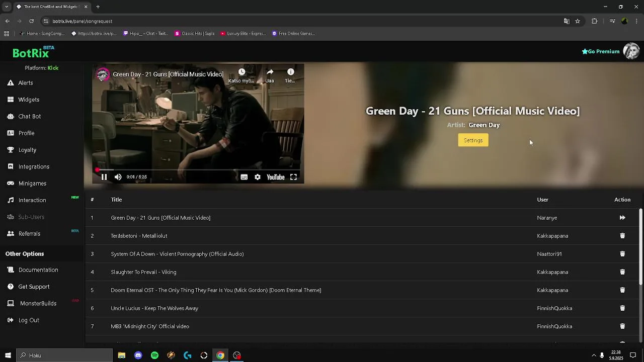The image size is (644, 362).
Task: Open MonsterBuilds link
Action: (38, 303)
